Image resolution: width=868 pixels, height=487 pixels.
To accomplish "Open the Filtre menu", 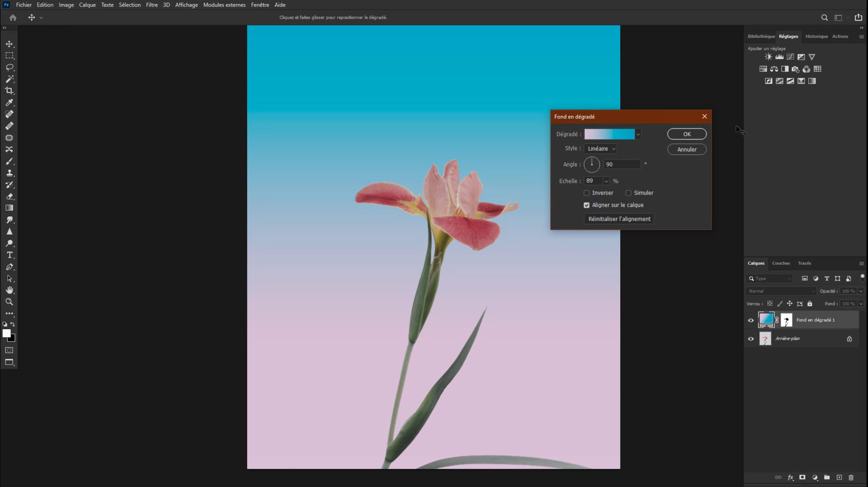I will 152,5.
